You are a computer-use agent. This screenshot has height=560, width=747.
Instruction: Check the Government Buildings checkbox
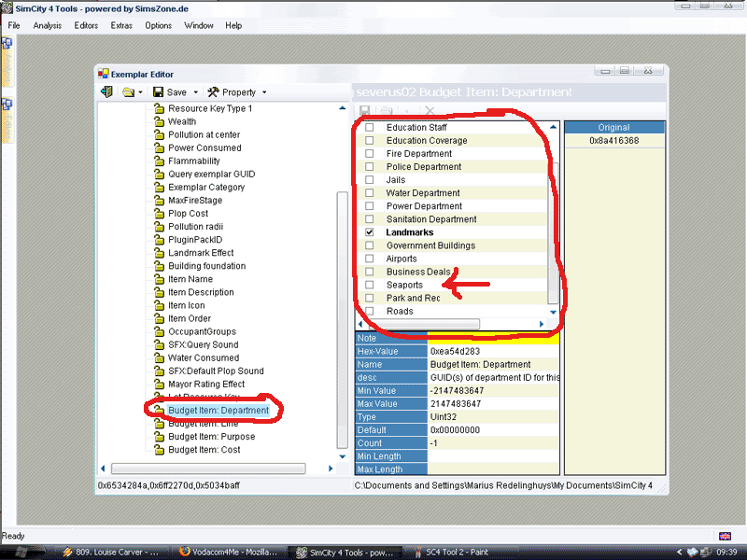pyautogui.click(x=369, y=245)
